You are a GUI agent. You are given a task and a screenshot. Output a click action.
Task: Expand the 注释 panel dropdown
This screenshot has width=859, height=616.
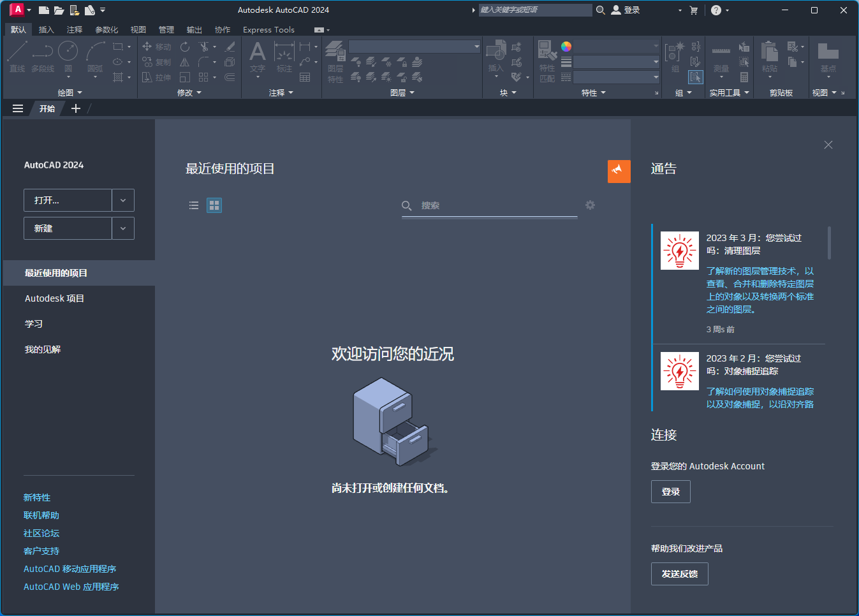pyautogui.click(x=281, y=93)
